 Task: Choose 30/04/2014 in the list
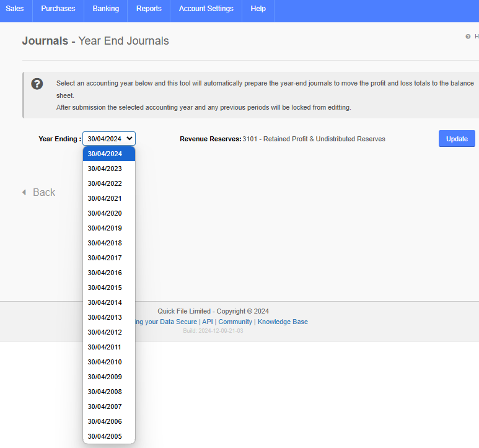click(109, 302)
